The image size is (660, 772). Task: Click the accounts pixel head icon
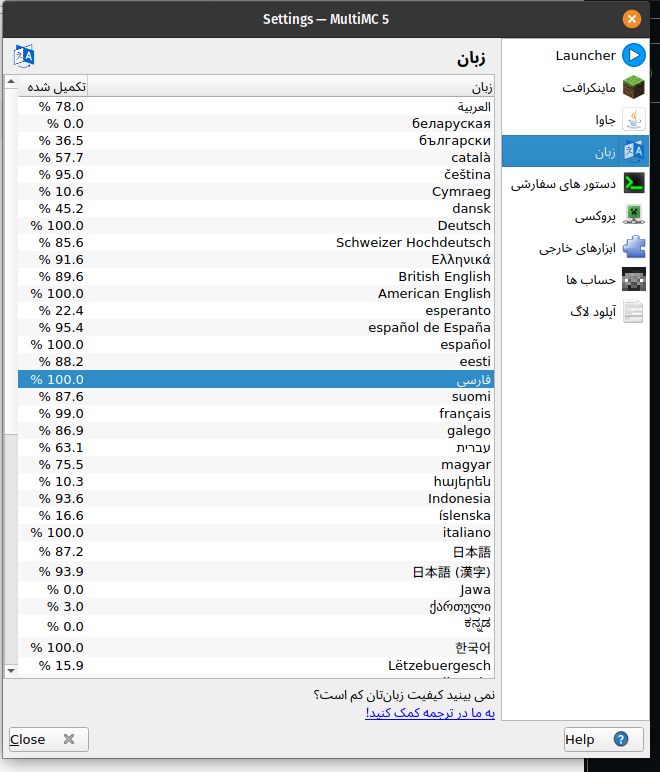click(633, 279)
